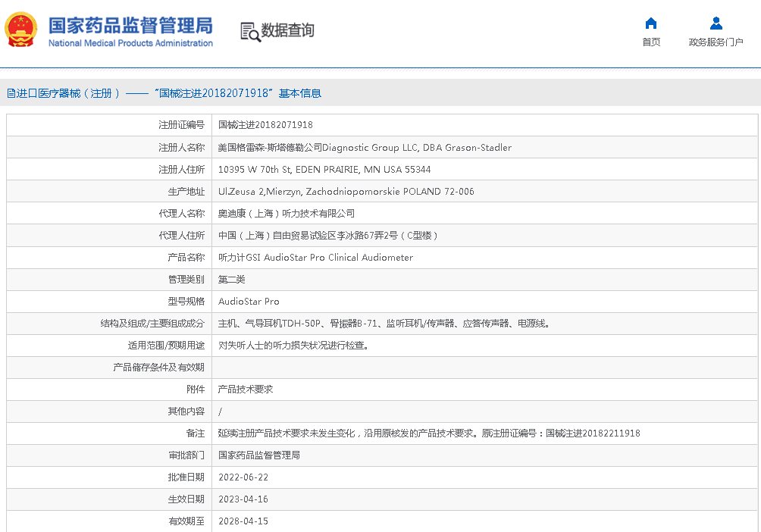
Task: Click registration number 国械注进20182071918 in table
Action: pos(265,125)
